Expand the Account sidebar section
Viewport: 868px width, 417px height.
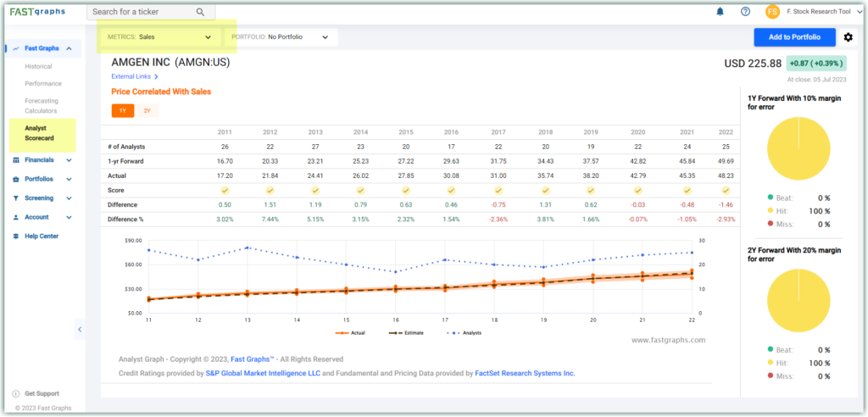point(70,217)
